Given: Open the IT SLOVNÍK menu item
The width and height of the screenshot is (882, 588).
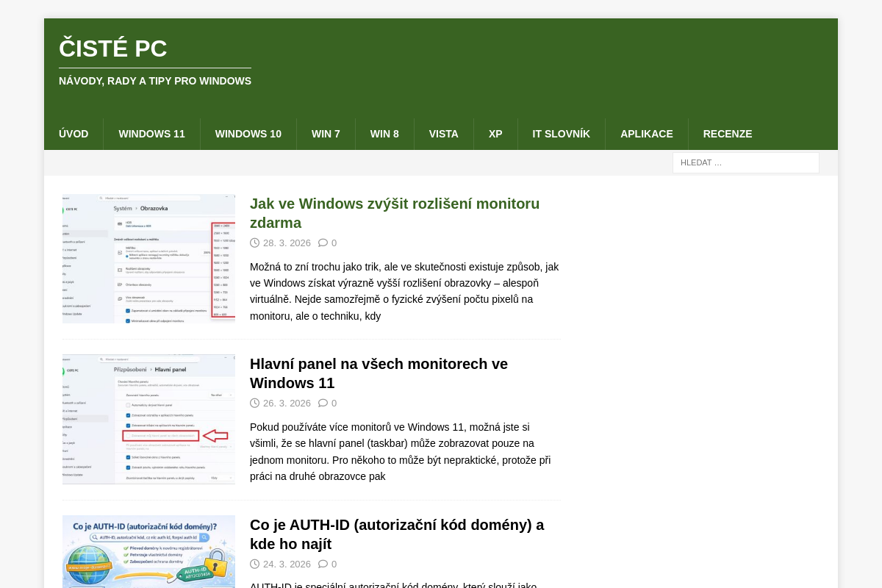Looking at the screenshot, I should [x=561, y=134].
